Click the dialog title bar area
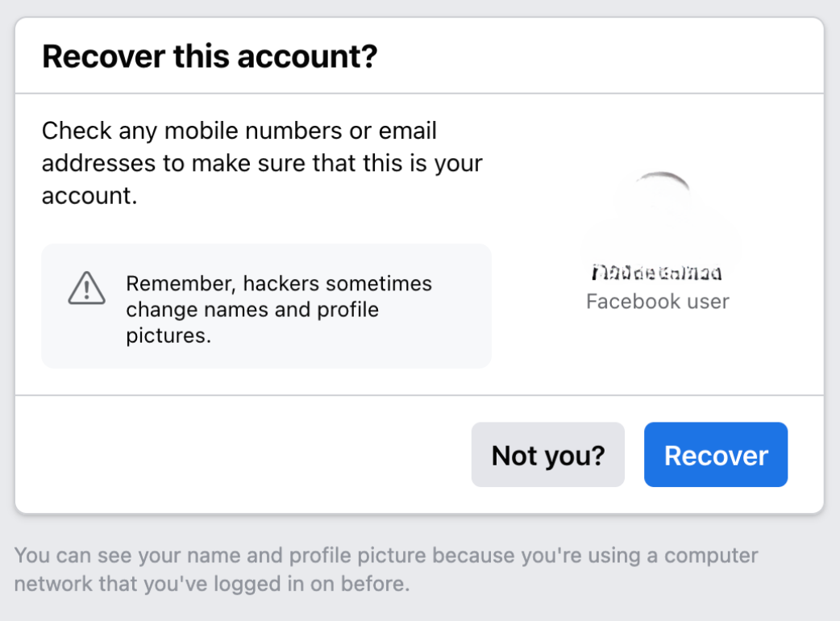 [x=419, y=56]
